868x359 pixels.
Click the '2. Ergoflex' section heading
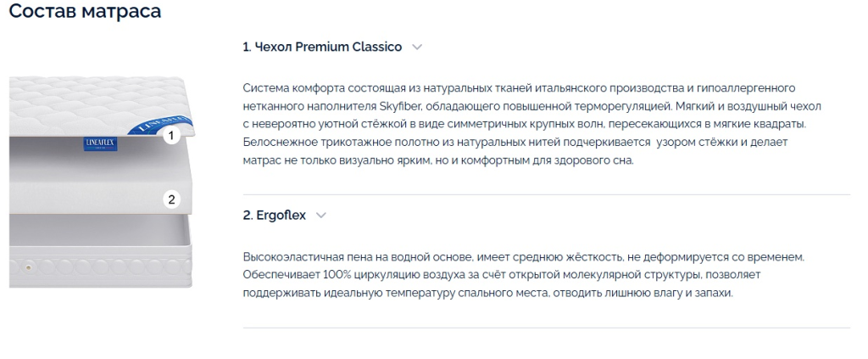pyautogui.click(x=275, y=216)
